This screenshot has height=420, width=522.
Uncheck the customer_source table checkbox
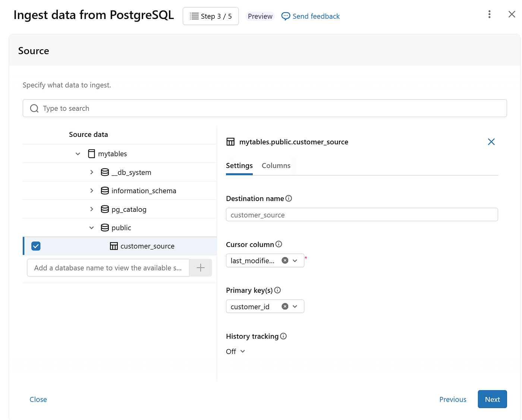click(x=36, y=246)
